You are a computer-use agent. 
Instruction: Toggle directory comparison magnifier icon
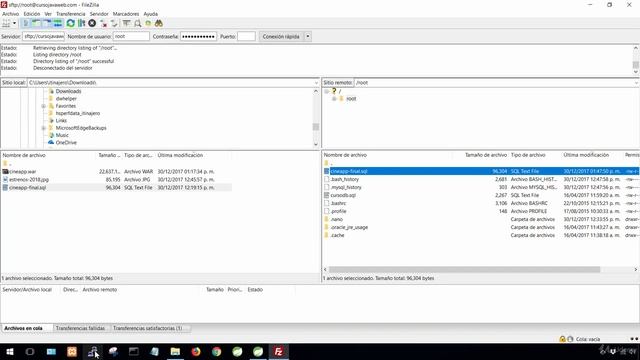(x=138, y=23)
